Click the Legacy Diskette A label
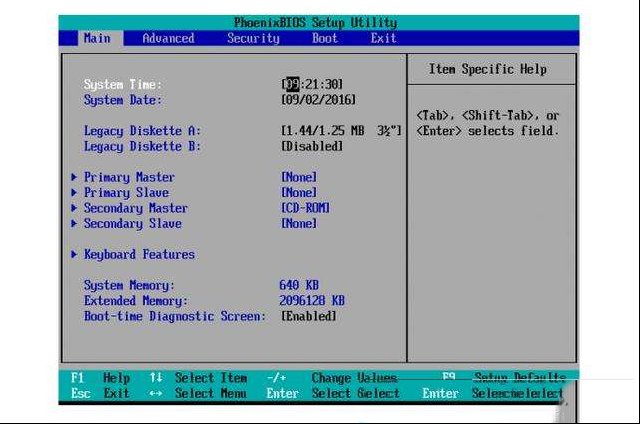The height and width of the screenshot is (424, 640). click(142, 131)
